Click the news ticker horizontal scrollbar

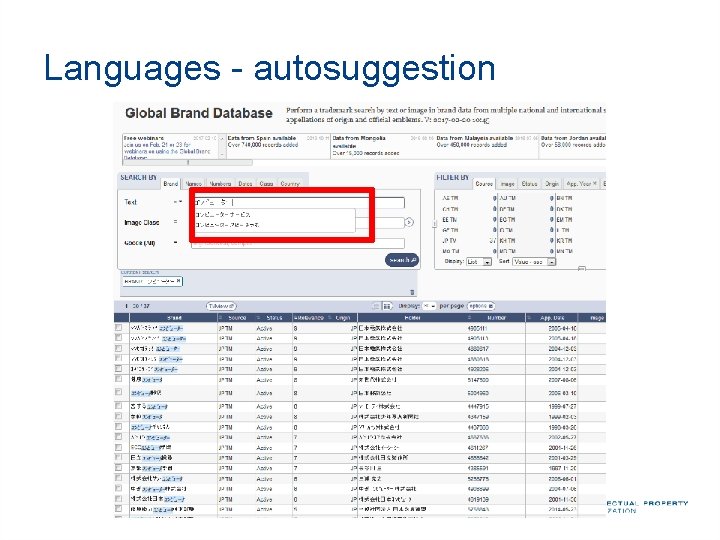tap(187, 162)
